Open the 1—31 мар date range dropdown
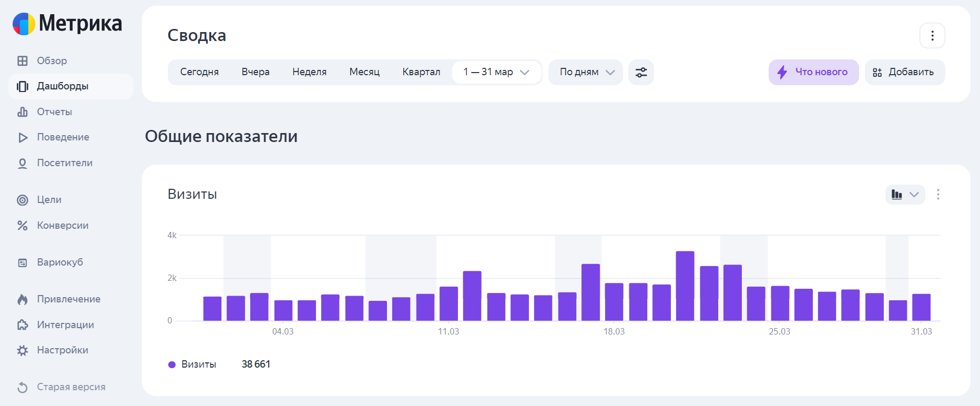 496,72
